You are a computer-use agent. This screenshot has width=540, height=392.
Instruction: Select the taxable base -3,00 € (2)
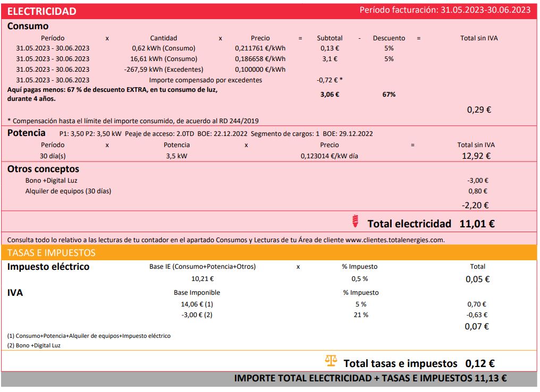tap(197, 315)
